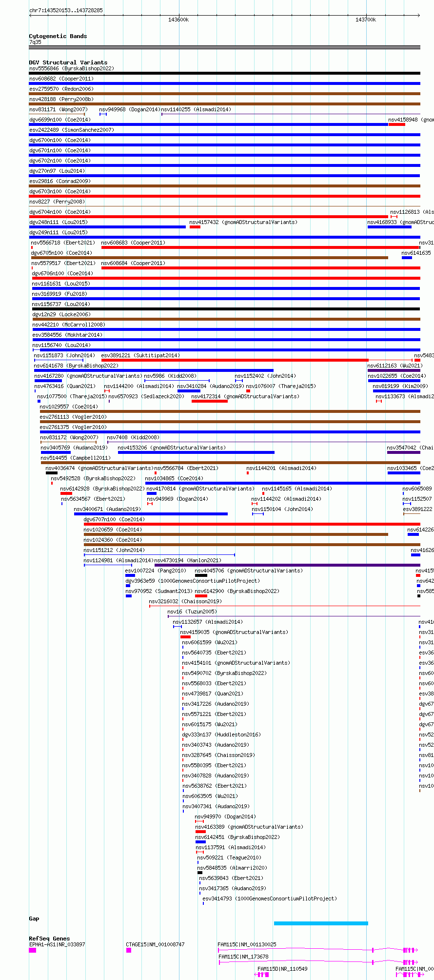Click nsv509221 (Teague2010) label
This screenshot has height=980, width=434.
tap(229, 857)
